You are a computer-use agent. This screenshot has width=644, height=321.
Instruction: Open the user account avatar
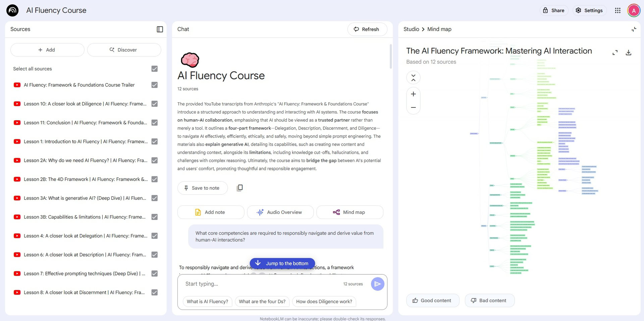click(634, 10)
